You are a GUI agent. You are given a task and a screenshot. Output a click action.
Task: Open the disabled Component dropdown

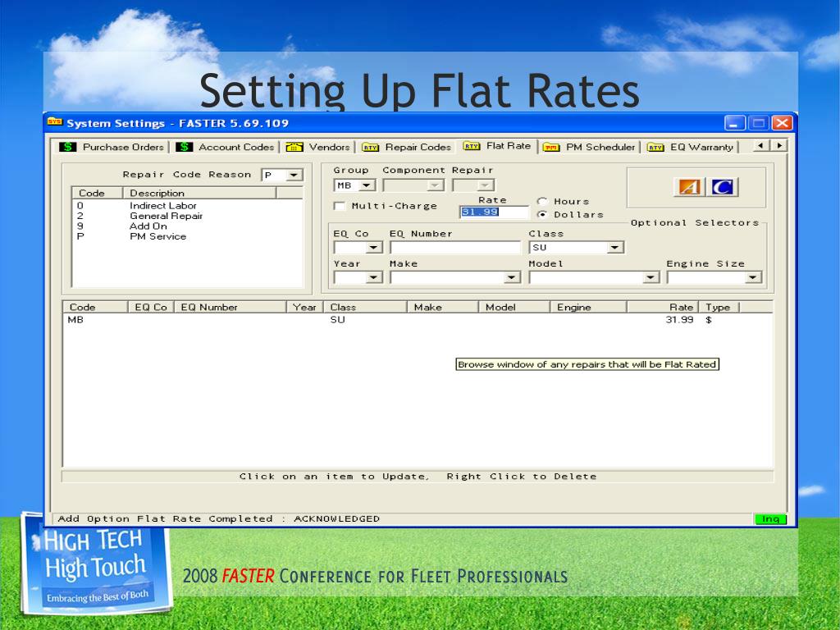click(436, 185)
